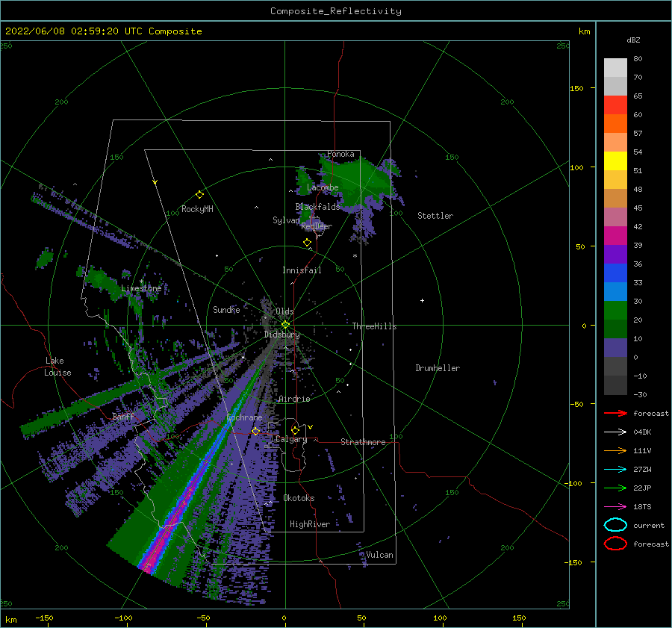Click the red forecast ellipse in the legend
672x628 pixels.
pos(615,544)
